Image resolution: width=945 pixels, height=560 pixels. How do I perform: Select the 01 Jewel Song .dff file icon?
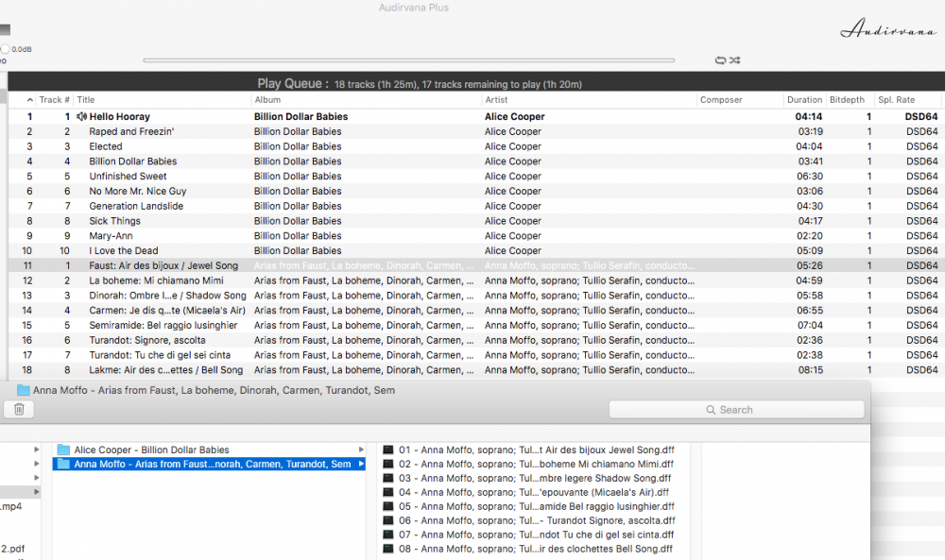point(387,450)
